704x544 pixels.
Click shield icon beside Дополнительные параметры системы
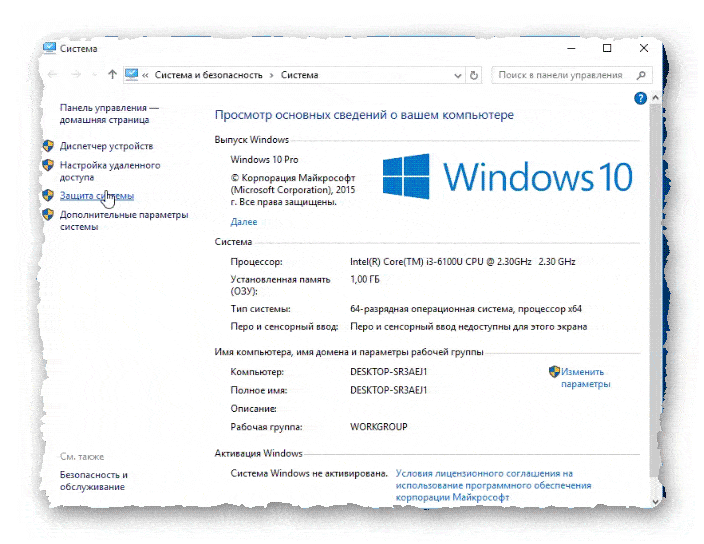(x=48, y=214)
